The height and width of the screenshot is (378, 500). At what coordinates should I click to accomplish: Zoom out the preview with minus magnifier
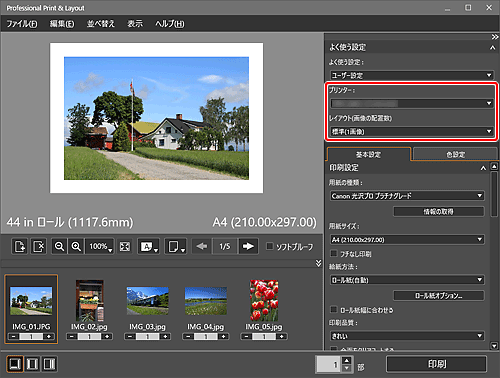59,247
